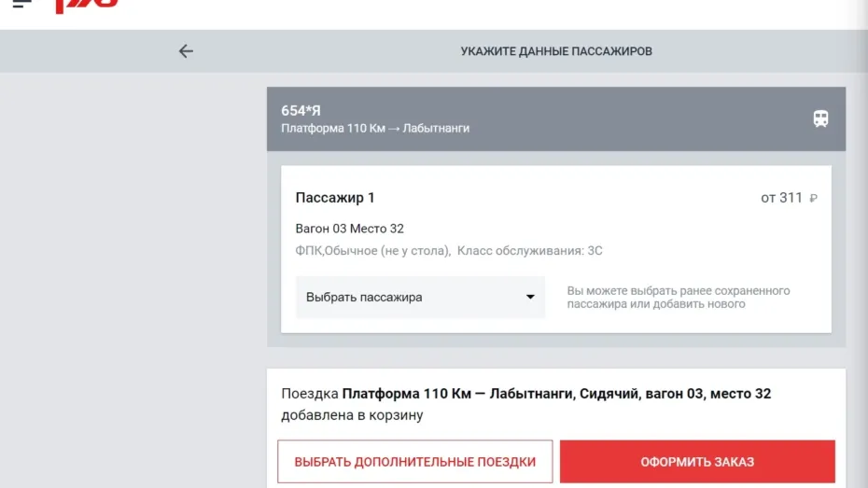
Task: Click the 'Вагон 03 Место 32' seat info
Action: click(350, 229)
